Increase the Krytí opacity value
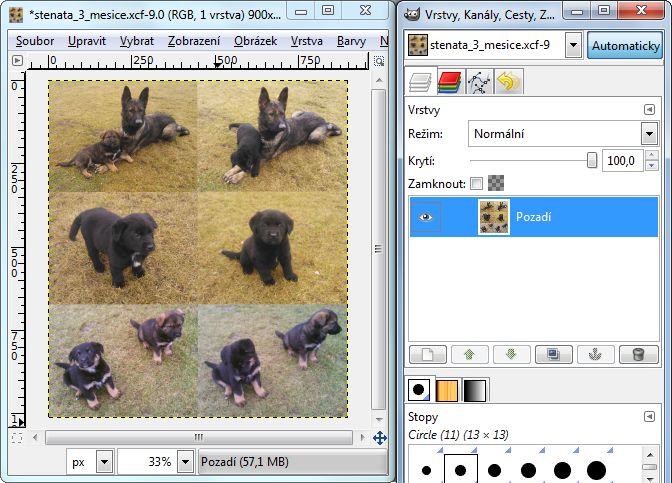 [x=651, y=156]
